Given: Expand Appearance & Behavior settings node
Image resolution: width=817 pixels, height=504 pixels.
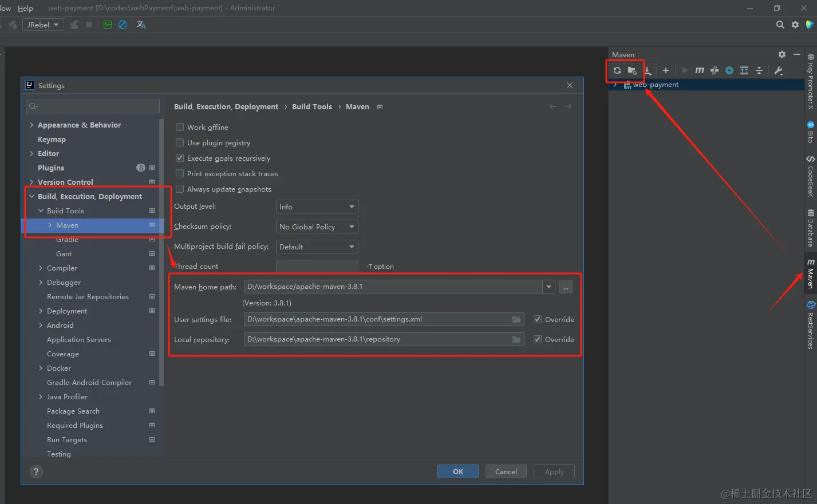Looking at the screenshot, I should [x=31, y=125].
